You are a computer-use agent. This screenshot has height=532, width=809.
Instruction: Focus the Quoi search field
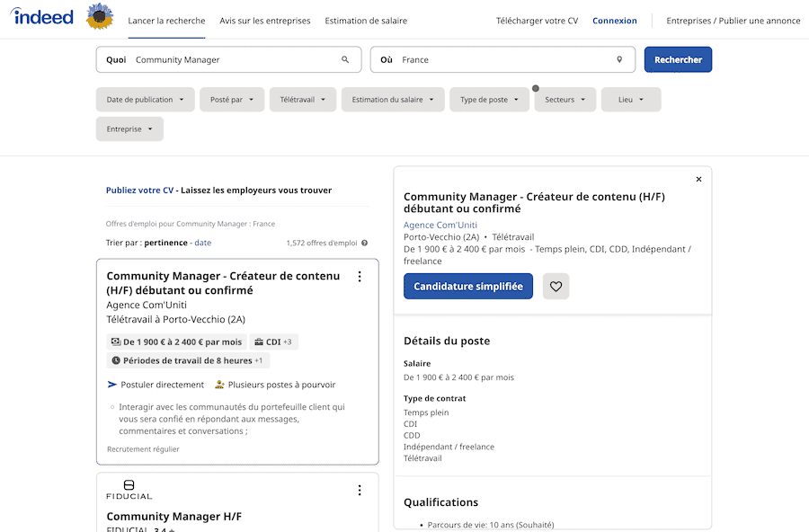228,59
